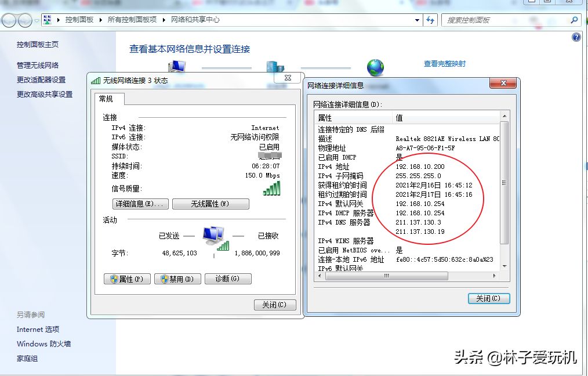Open the 查看完整映射 link
Viewport: 588px width, 376px height.
444,64
